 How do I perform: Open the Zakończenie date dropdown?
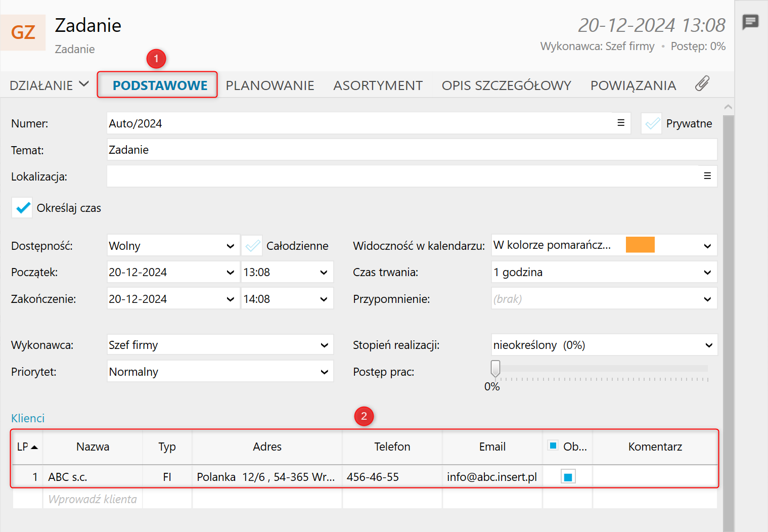(173, 299)
